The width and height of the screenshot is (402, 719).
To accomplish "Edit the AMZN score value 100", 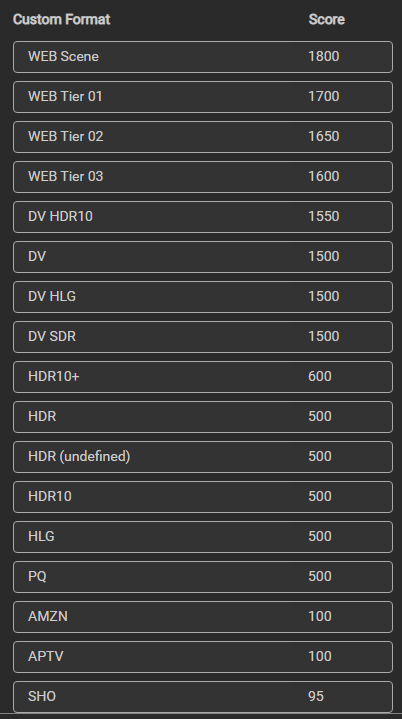I will point(320,616).
